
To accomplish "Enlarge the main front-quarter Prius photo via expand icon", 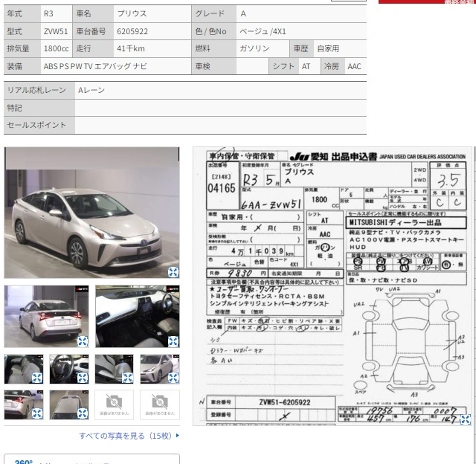I will 173,272.
